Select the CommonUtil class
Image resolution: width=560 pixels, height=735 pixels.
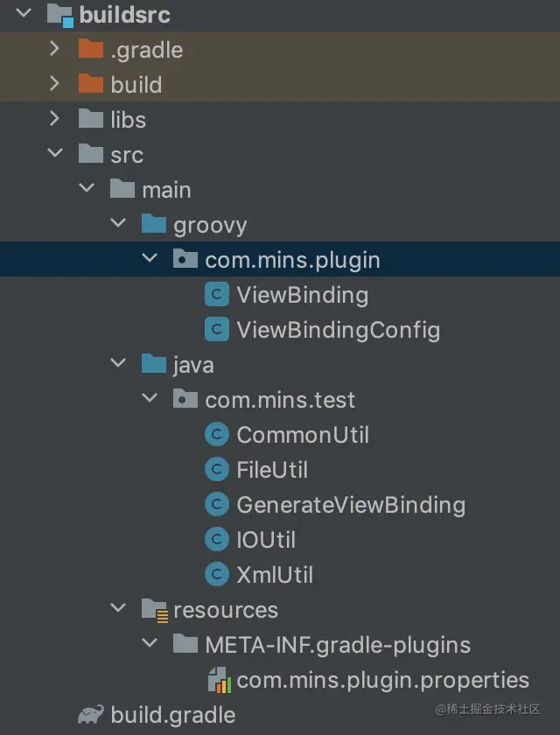[x=302, y=435]
